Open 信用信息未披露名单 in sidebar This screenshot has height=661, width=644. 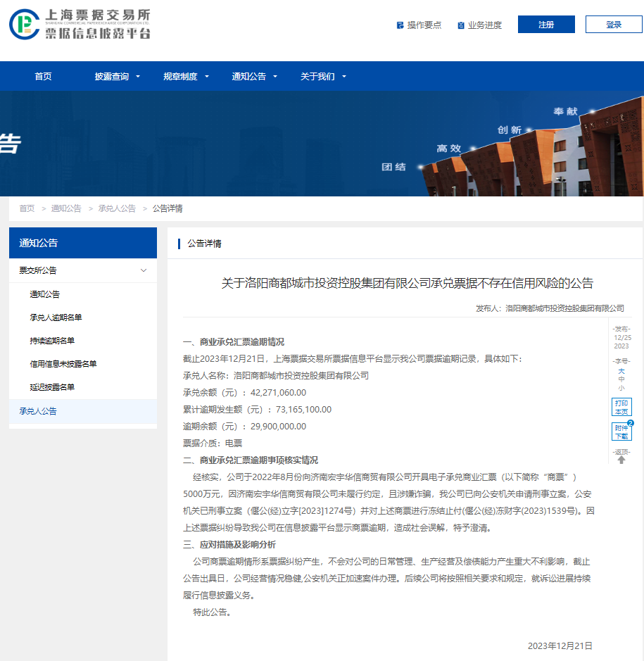[63, 364]
